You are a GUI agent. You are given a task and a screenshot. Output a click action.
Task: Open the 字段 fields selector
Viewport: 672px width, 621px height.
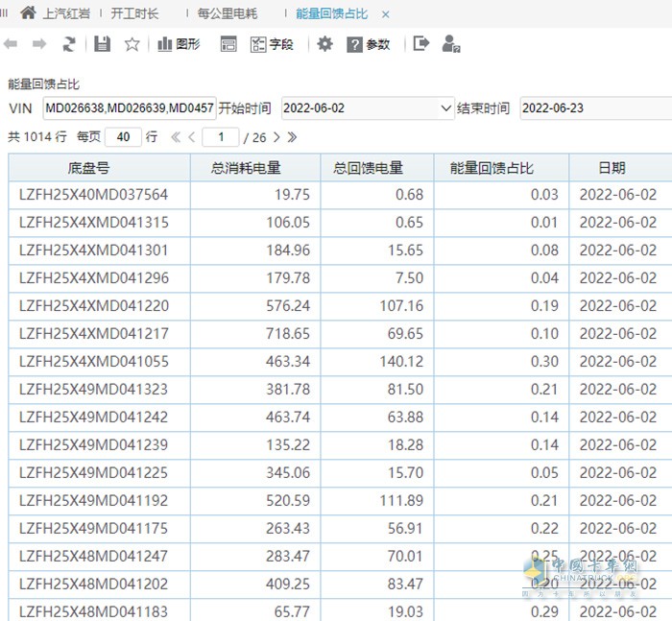click(x=272, y=44)
